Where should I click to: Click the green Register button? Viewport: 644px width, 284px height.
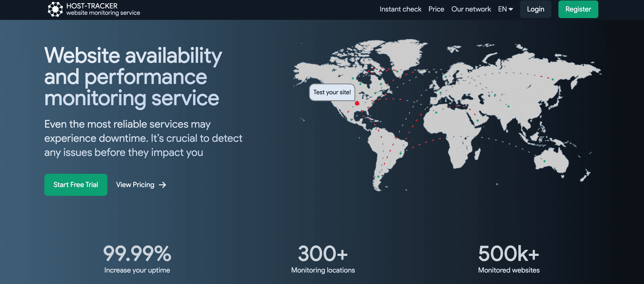[578, 9]
